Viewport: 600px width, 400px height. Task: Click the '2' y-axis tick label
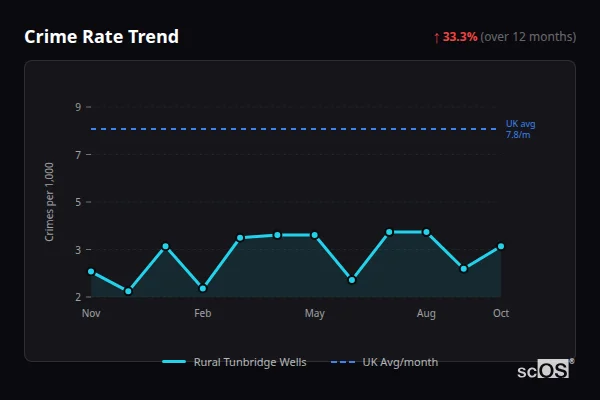coord(78,297)
